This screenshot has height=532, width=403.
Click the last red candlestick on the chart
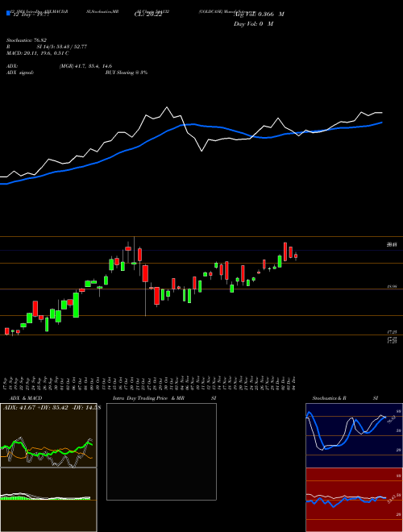[296, 256]
